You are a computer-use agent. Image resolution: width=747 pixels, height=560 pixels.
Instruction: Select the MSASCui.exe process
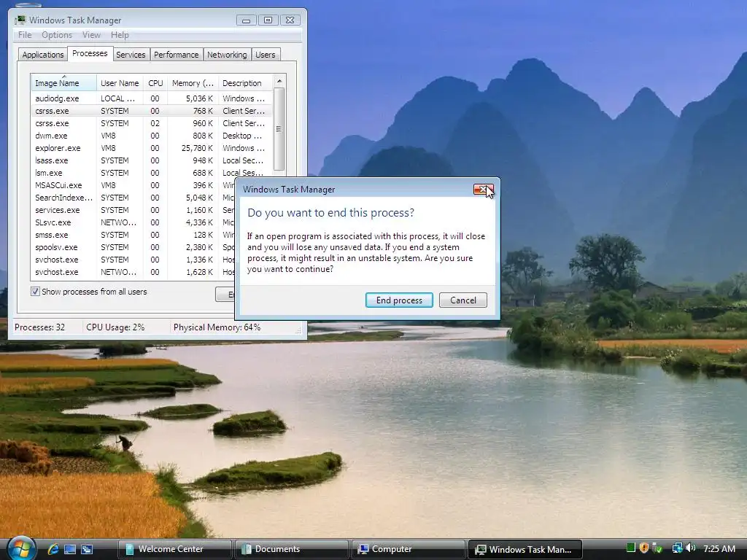coord(133,185)
